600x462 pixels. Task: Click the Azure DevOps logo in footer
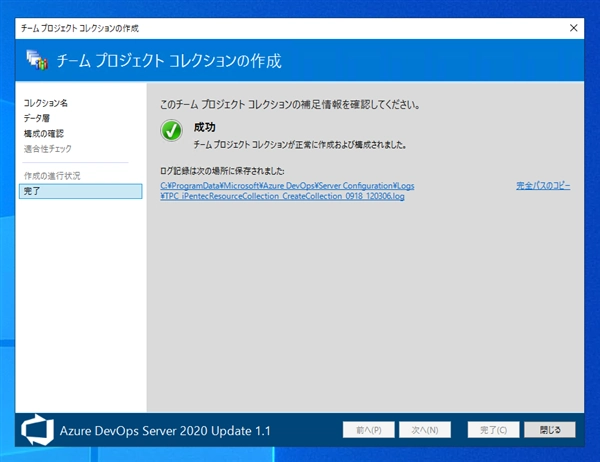[37, 430]
